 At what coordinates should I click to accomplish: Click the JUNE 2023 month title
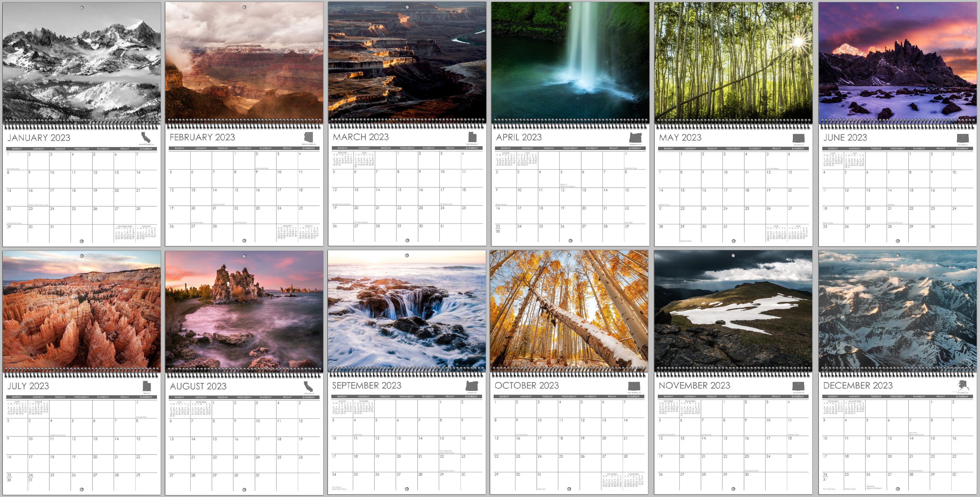pos(845,137)
